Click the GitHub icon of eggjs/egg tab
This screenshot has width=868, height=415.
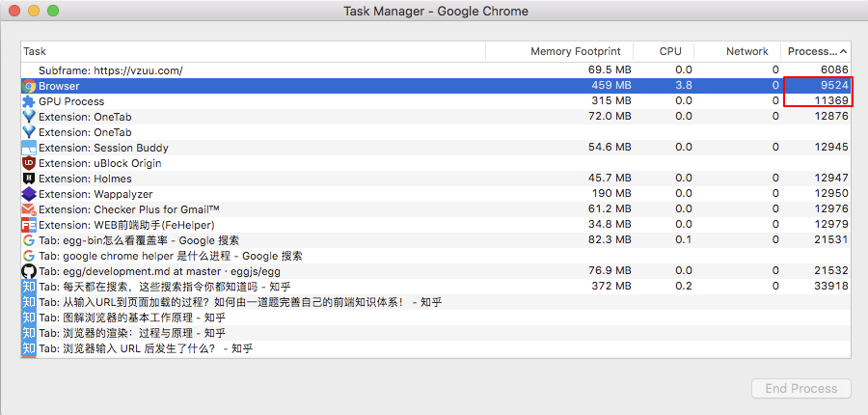[x=29, y=271]
